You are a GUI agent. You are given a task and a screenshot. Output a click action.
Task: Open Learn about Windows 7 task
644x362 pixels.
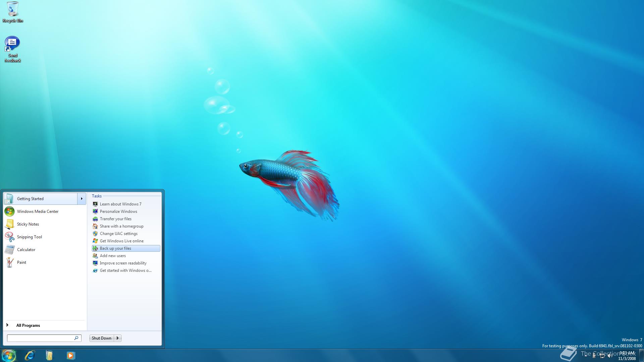click(126, 204)
